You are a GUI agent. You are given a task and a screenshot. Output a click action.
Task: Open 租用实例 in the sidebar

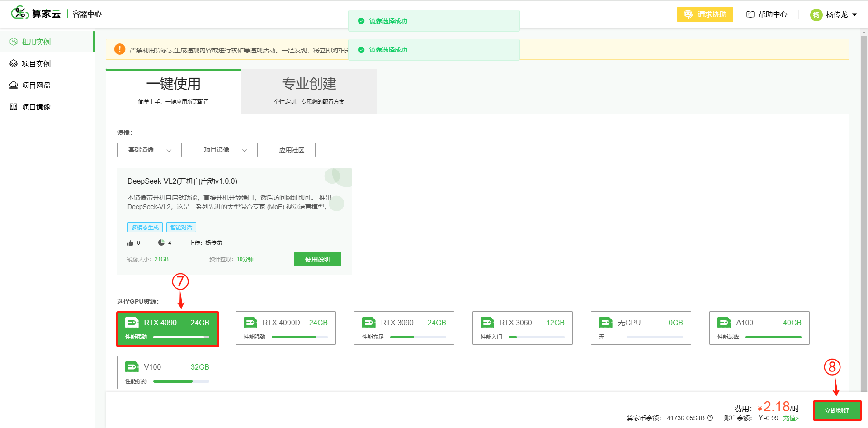[x=47, y=42]
